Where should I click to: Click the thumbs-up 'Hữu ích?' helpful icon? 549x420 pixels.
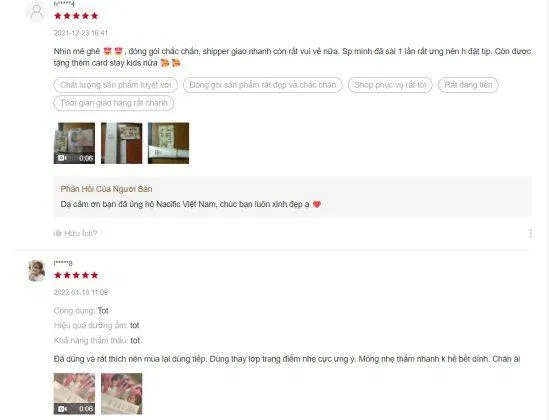[58, 233]
